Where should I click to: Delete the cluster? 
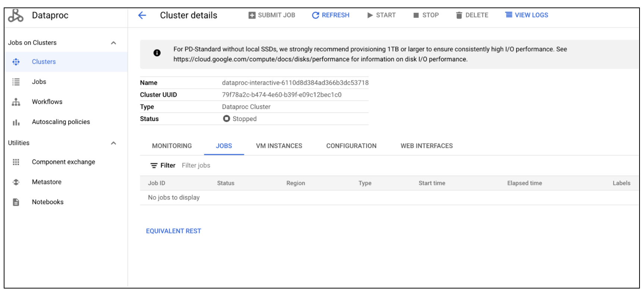(x=472, y=15)
